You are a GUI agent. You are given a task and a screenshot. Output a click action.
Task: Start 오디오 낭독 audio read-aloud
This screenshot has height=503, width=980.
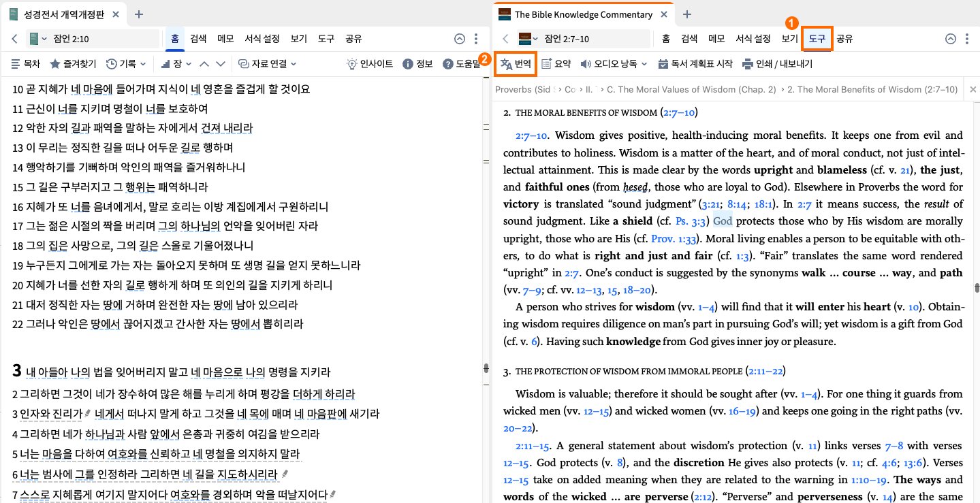(x=608, y=64)
